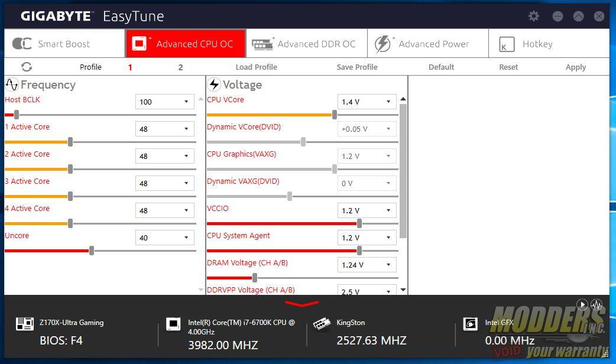This screenshot has width=616, height=364.
Task: Select the Advanced CPU OC tab
Action: pos(186,44)
